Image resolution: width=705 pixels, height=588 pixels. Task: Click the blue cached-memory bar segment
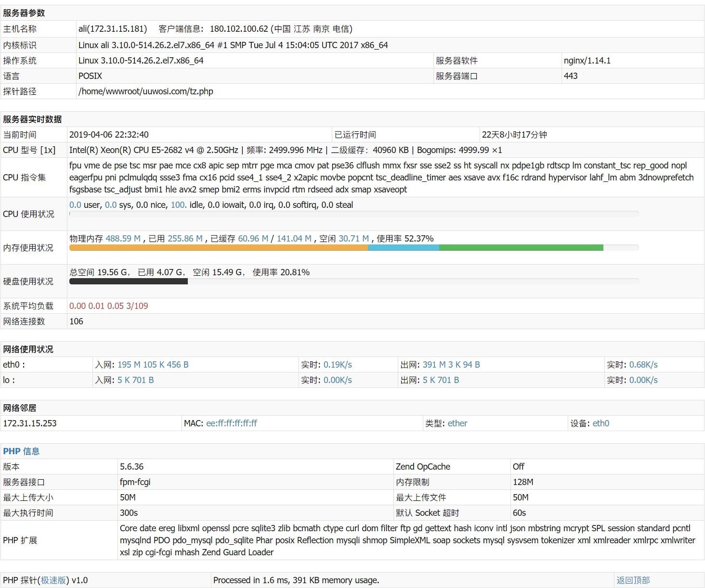tap(403, 248)
